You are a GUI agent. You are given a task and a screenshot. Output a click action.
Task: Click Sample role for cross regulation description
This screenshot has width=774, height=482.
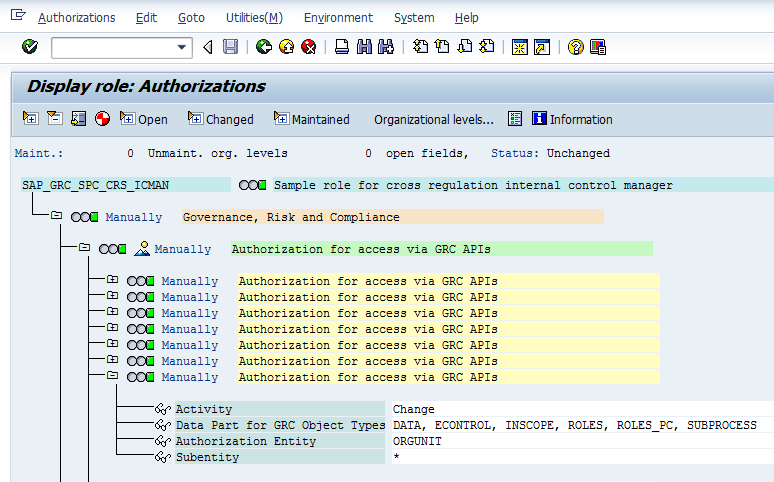click(473, 185)
